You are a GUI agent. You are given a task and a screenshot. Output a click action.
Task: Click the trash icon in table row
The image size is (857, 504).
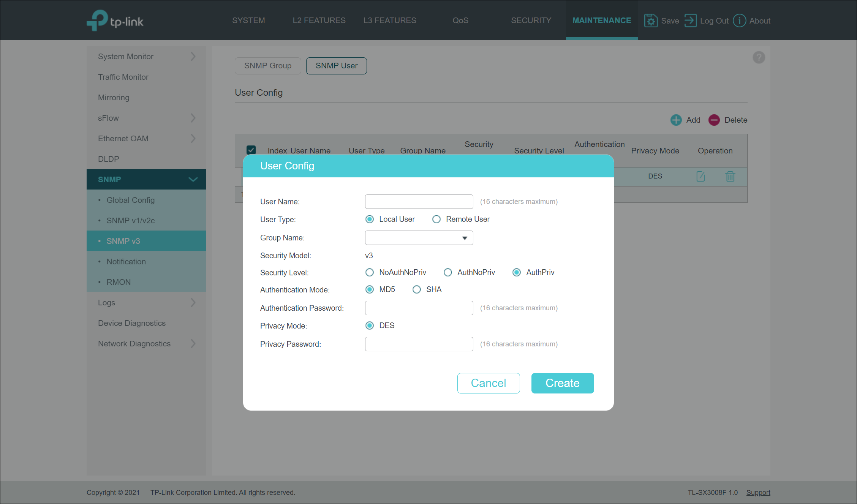point(730,176)
